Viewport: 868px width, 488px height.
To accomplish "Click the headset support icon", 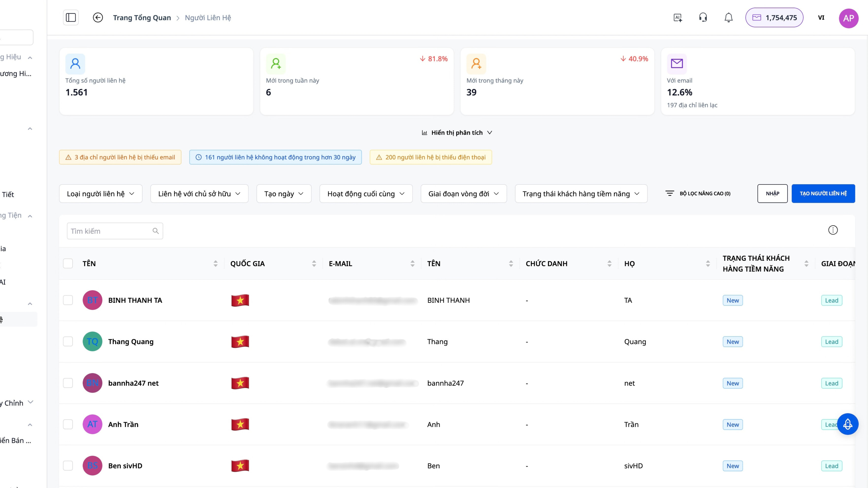I will 703,17.
